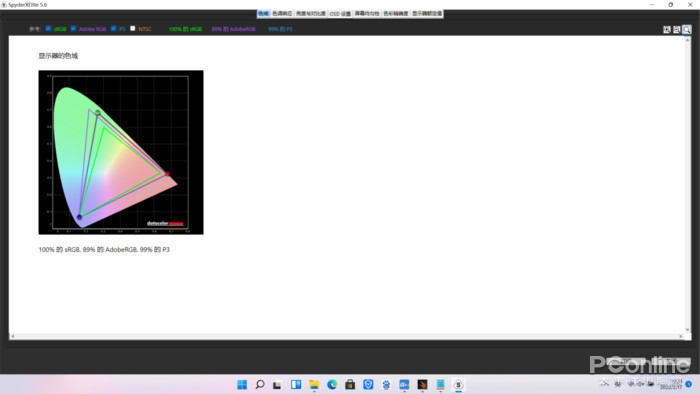The image size is (700, 394).
Task: Launch Microsoft Edge from the taskbar
Action: 332,385
